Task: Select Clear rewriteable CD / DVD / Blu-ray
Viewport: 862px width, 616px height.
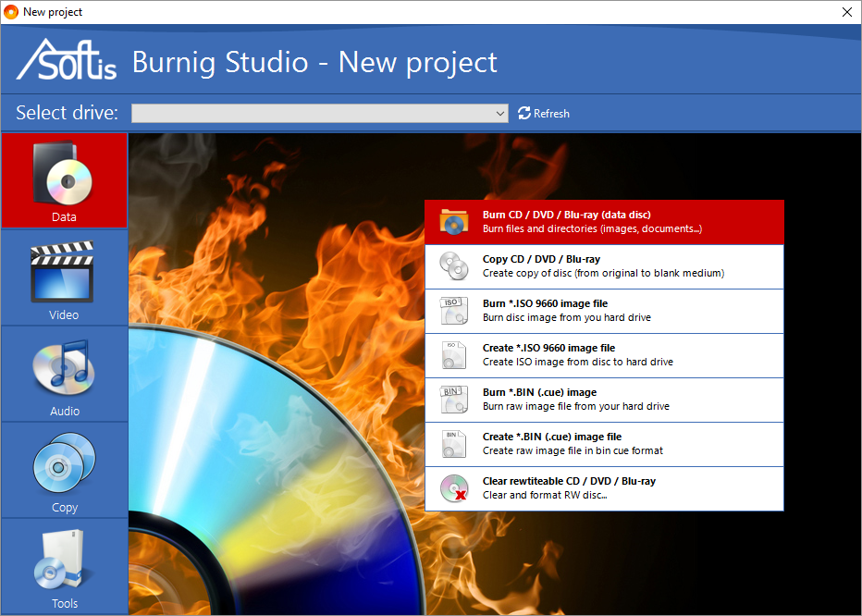Action: [604, 488]
